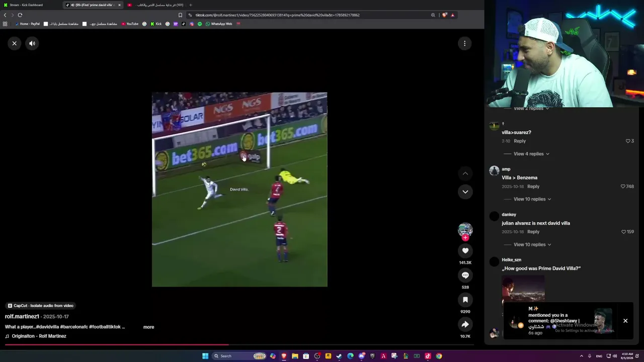Open the video comments icon
Image resolution: width=644 pixels, height=362 pixels.
click(465, 275)
